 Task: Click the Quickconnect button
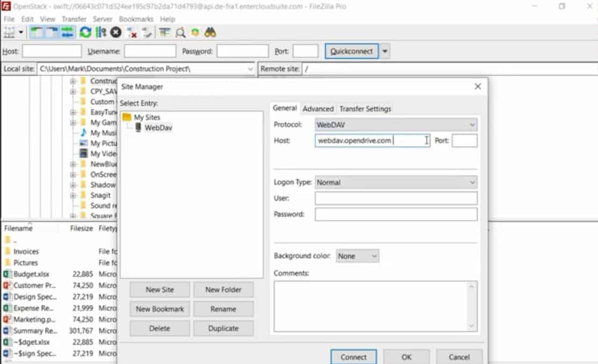coord(351,51)
